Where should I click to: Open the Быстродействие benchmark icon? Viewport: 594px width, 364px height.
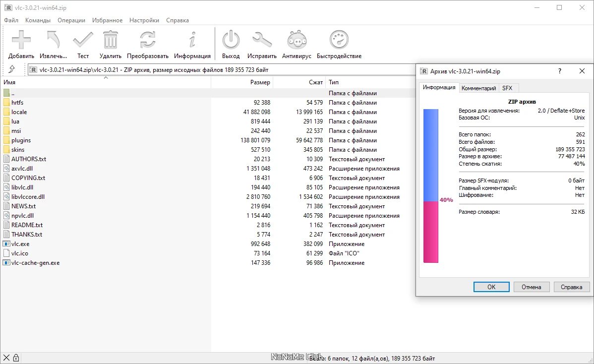tap(339, 40)
